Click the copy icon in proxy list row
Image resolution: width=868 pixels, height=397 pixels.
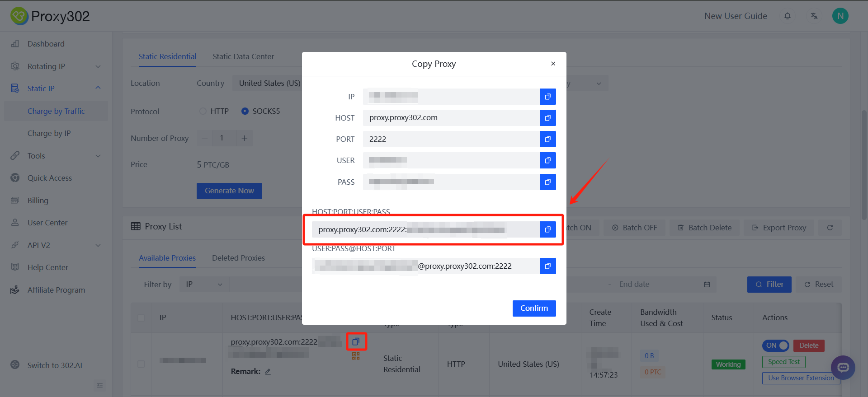pos(356,341)
